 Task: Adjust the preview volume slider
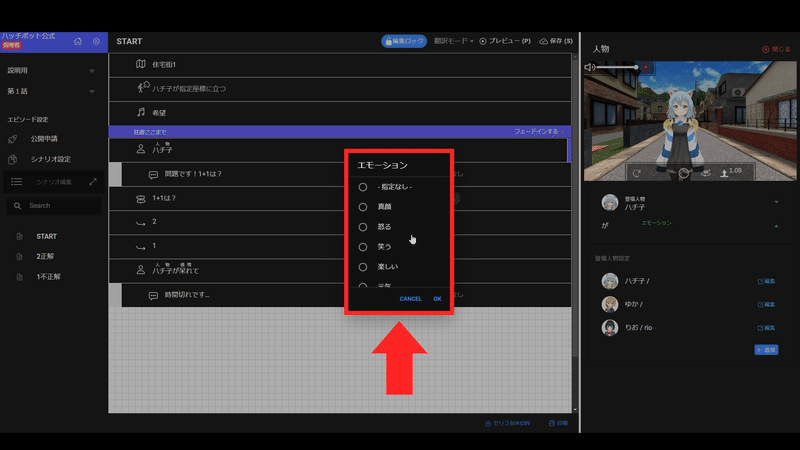[617, 67]
